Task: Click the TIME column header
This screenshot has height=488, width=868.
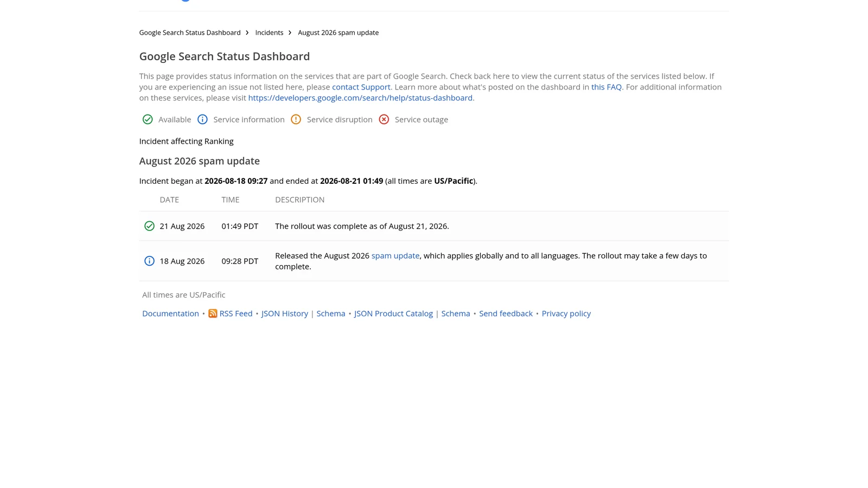Action: click(x=231, y=200)
